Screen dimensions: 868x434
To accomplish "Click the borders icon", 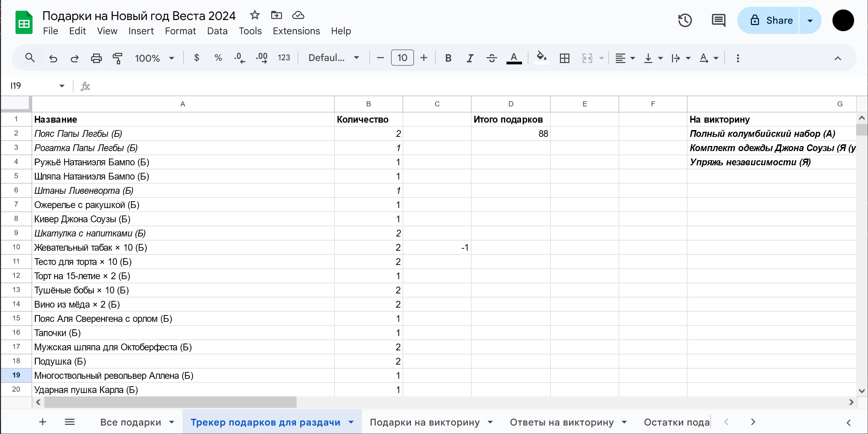I will pos(564,58).
